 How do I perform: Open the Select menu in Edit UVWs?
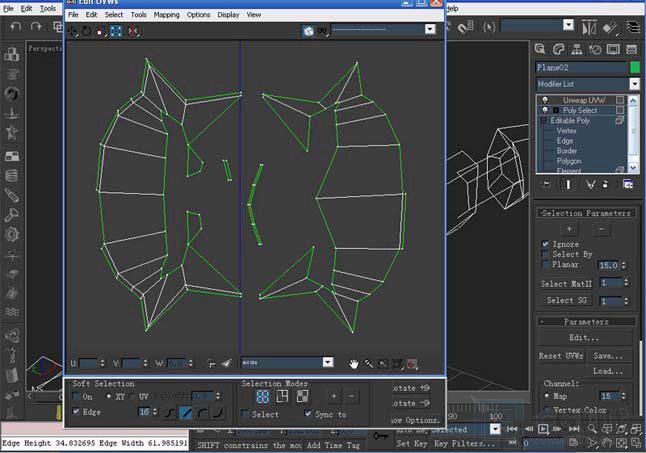[x=114, y=14]
